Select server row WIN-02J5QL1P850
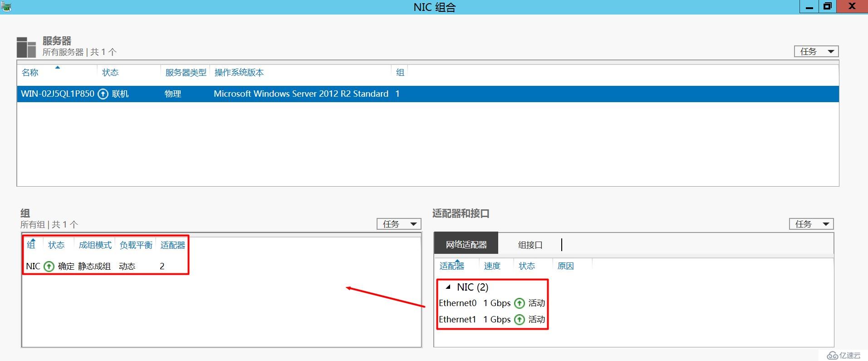868x361 pixels. pos(428,94)
